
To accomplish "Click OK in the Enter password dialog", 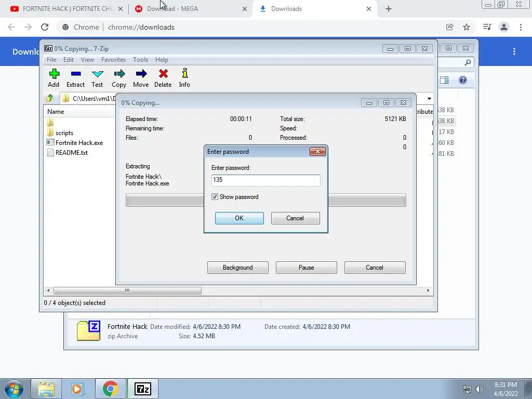I will 239,218.
